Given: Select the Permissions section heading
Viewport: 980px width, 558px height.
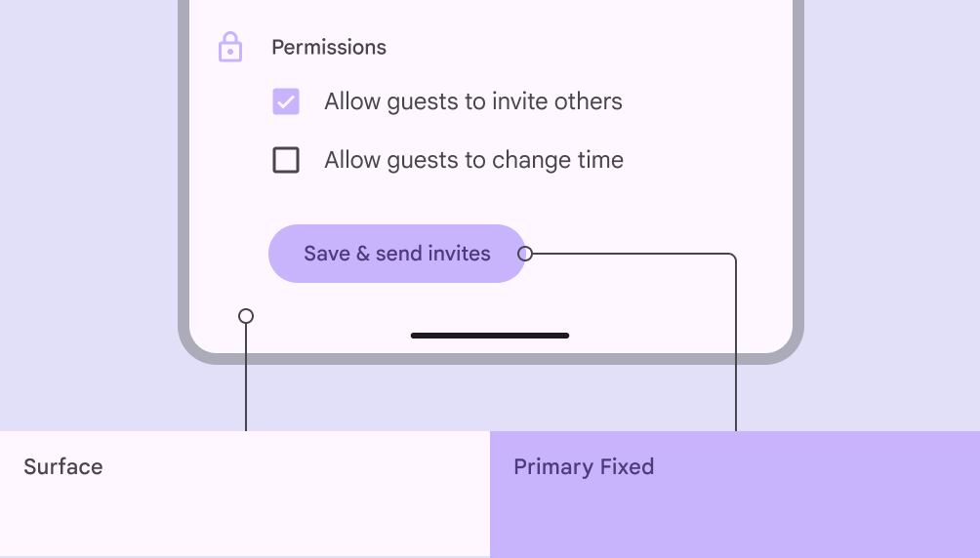Looking at the screenshot, I should pos(329,47).
